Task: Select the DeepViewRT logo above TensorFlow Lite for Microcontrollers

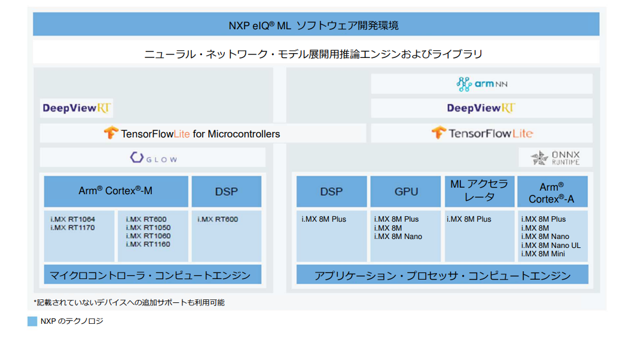Action: (77, 108)
